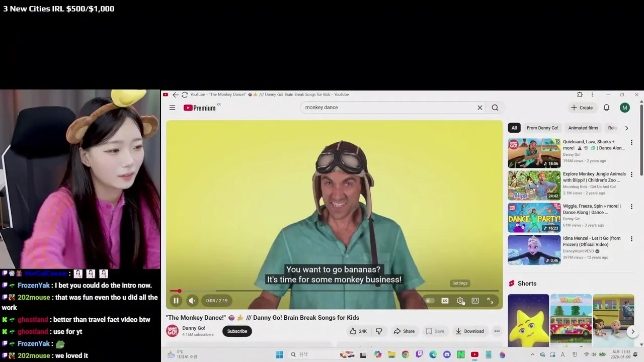Open options menu for Explore Monkey Jungle video
Viewport: 644px width, 362px height.
pyautogui.click(x=631, y=174)
